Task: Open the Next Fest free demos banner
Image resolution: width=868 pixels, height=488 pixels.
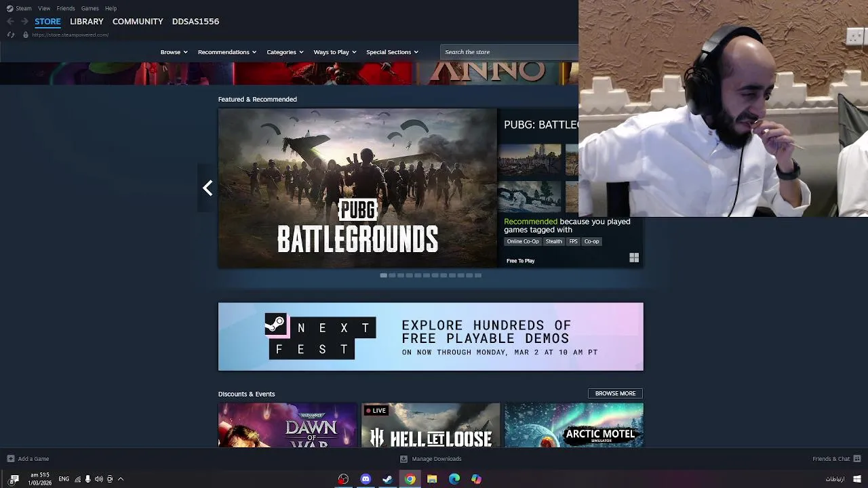Action: 431,337
